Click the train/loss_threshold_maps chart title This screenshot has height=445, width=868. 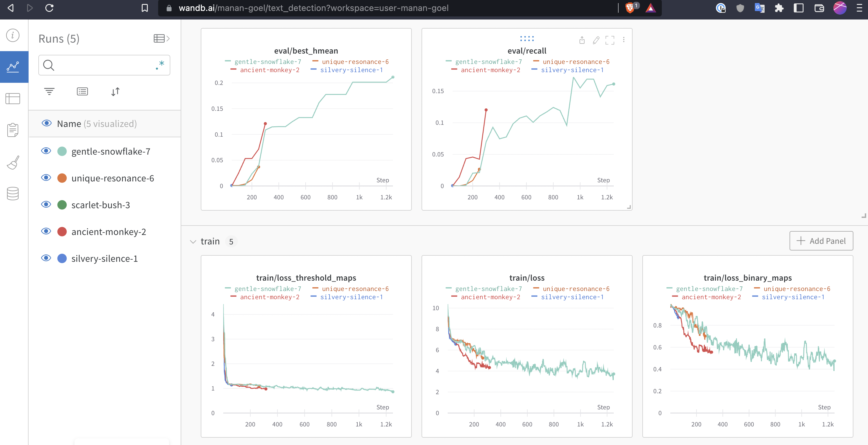click(x=306, y=278)
